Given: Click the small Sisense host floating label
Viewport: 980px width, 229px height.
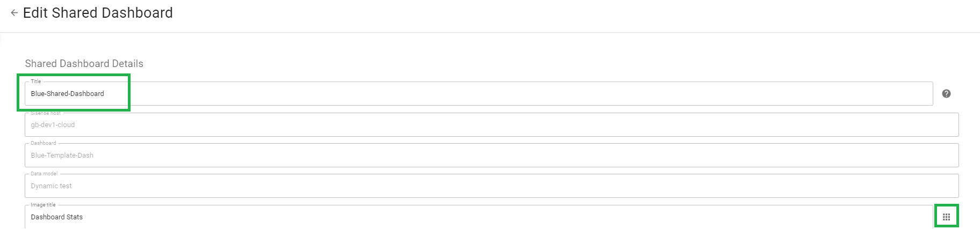Looking at the screenshot, I should 46,113.
